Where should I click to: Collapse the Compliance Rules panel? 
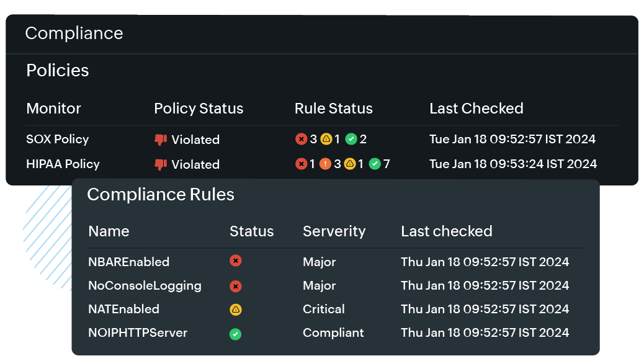(161, 194)
